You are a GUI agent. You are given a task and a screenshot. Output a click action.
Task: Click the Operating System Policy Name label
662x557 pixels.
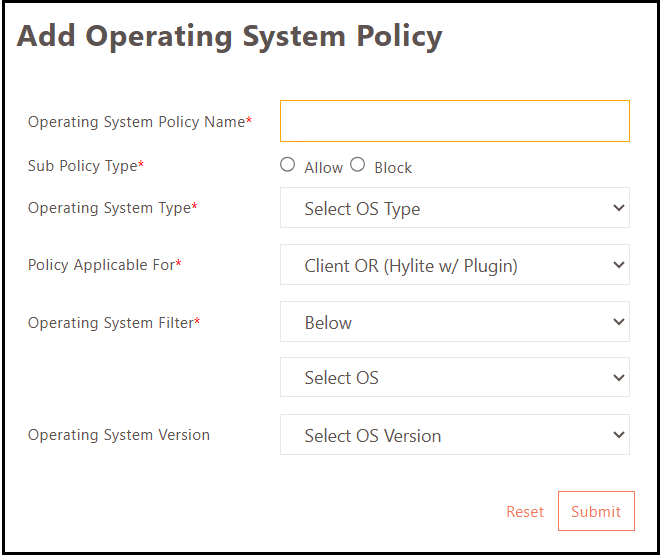coord(136,122)
